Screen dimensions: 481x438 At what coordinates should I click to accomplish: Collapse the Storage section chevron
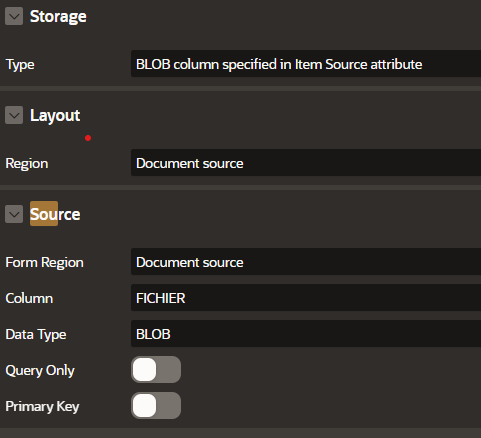coord(14,16)
